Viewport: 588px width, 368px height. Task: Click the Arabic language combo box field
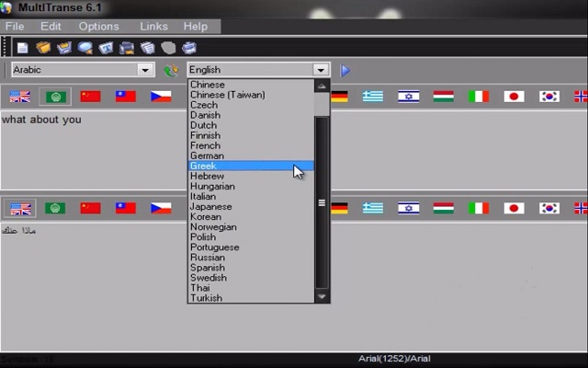coord(83,70)
